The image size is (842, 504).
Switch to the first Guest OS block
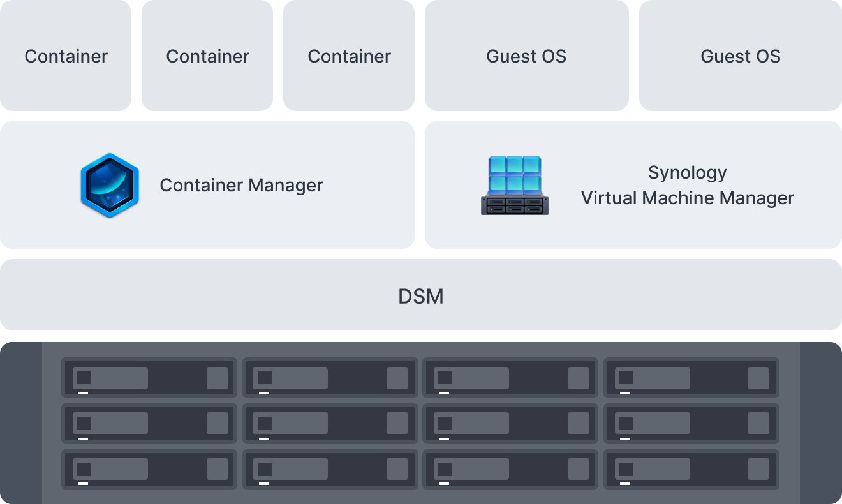526,56
